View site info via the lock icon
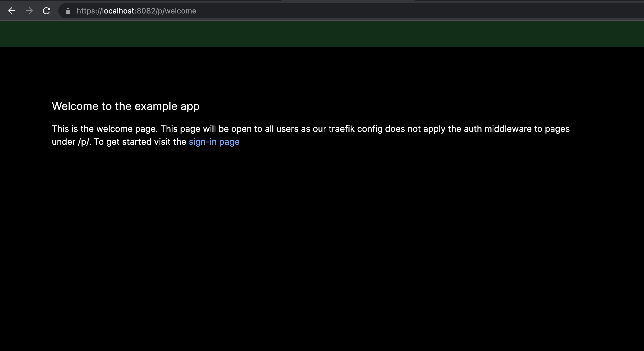This screenshot has width=644, height=351. tap(68, 11)
